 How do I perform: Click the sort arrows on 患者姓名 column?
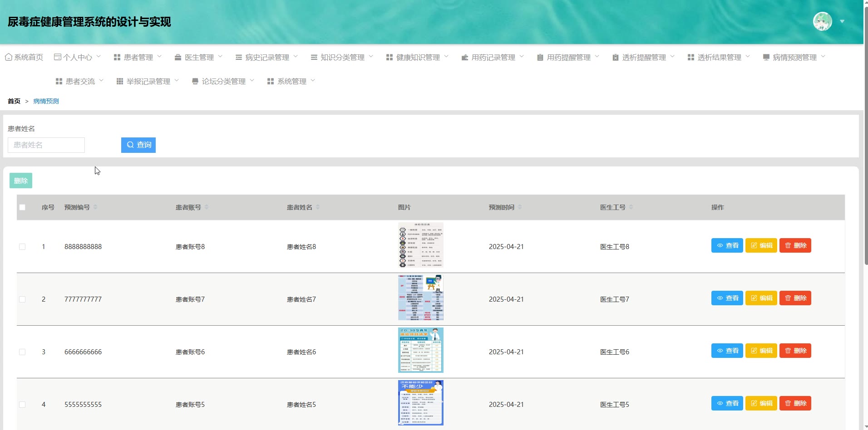click(x=318, y=207)
